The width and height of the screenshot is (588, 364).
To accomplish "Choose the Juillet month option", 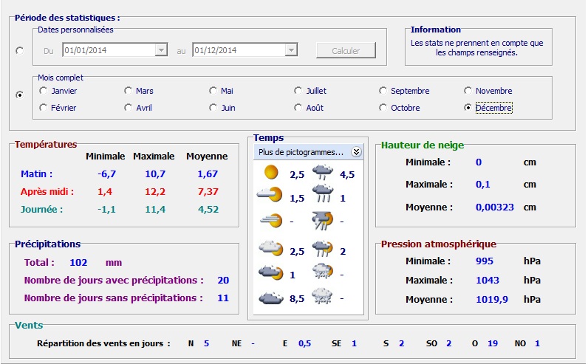I will point(310,91).
